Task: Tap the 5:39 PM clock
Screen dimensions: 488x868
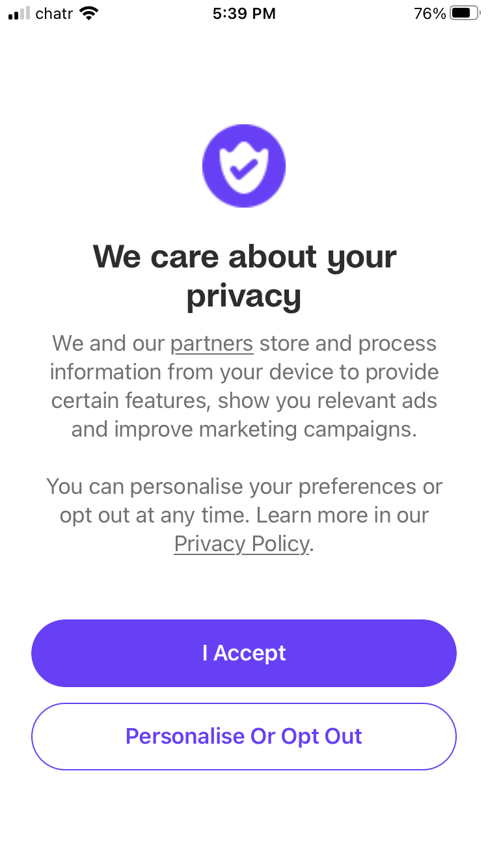Action: [x=244, y=13]
